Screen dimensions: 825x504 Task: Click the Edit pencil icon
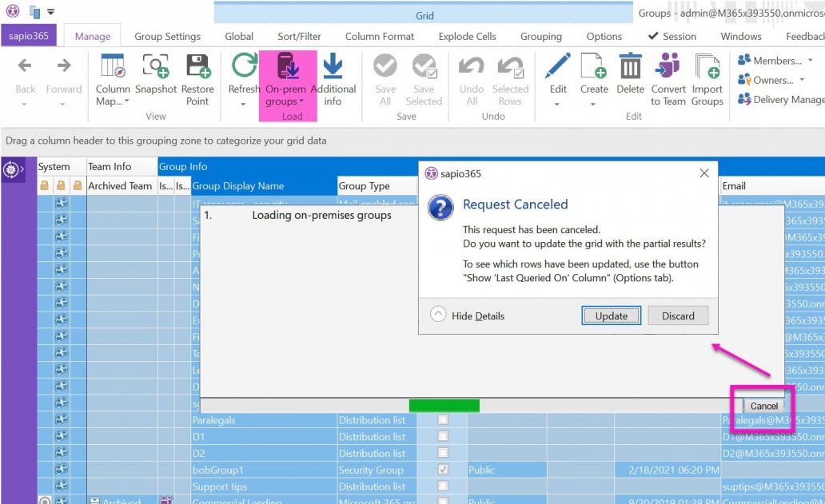pyautogui.click(x=558, y=65)
